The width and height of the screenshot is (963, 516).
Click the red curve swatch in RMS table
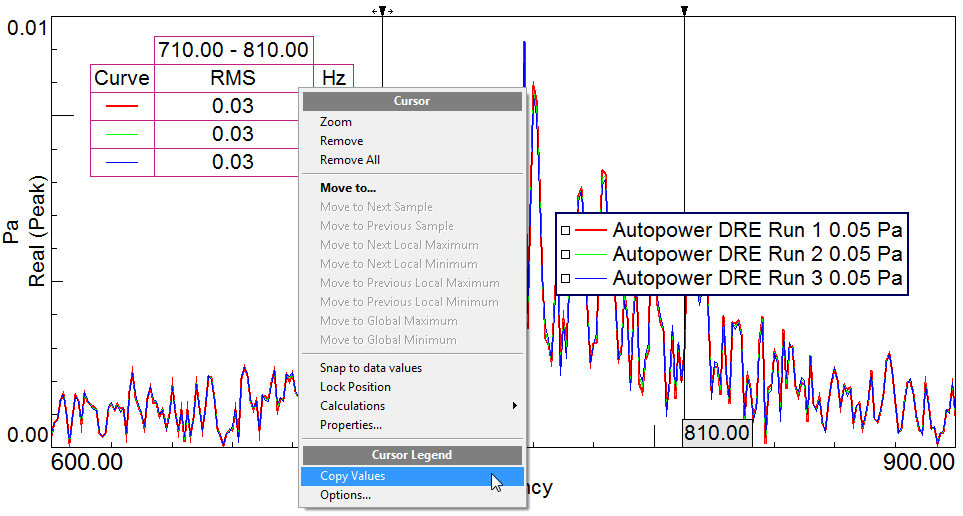tap(121, 105)
